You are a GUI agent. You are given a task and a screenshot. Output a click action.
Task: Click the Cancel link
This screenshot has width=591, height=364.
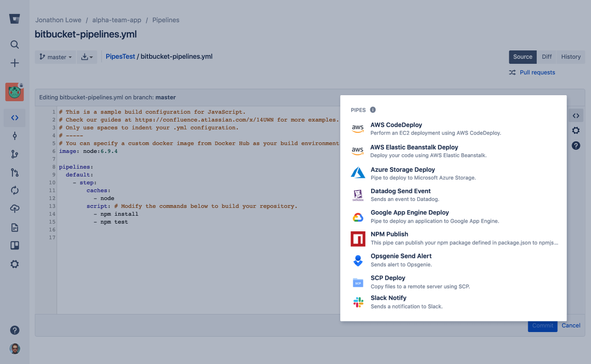(571, 326)
